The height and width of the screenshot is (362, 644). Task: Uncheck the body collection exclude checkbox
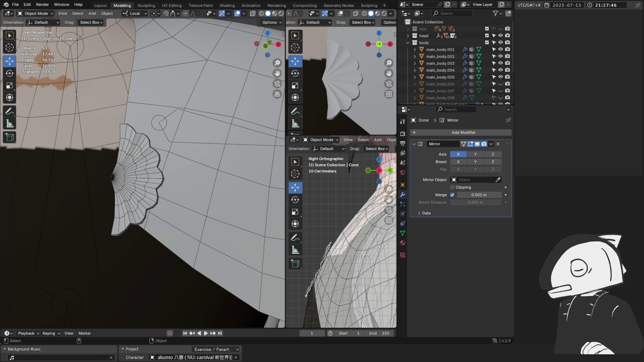coord(487,43)
